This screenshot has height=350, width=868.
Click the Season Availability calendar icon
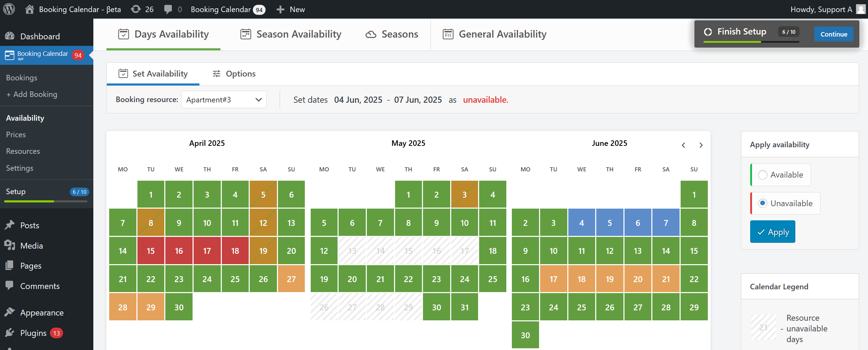pos(246,34)
